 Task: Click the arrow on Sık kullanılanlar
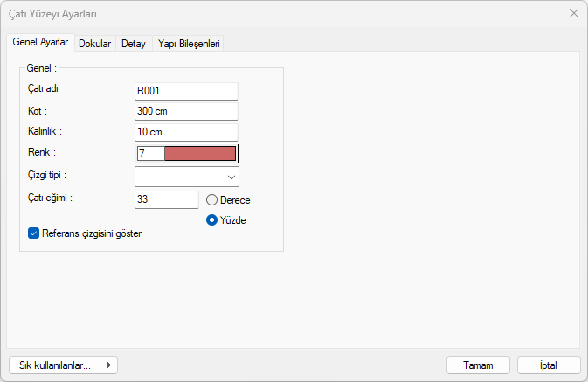(x=108, y=365)
